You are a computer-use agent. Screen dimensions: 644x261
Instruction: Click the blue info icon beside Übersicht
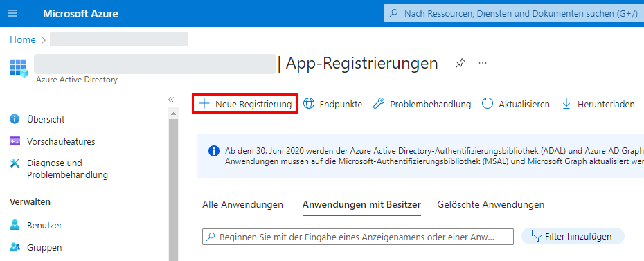point(15,119)
